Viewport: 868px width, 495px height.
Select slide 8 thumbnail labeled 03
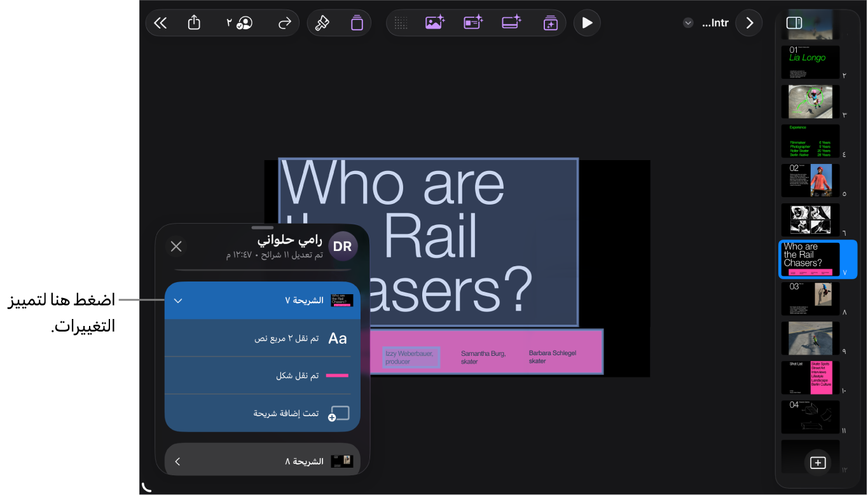pos(810,299)
